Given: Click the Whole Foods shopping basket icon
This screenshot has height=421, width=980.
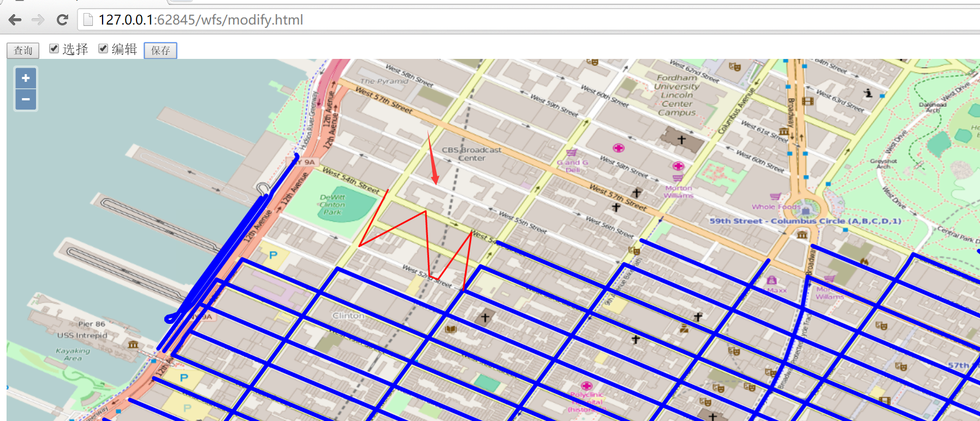Looking at the screenshot, I should tap(775, 196).
